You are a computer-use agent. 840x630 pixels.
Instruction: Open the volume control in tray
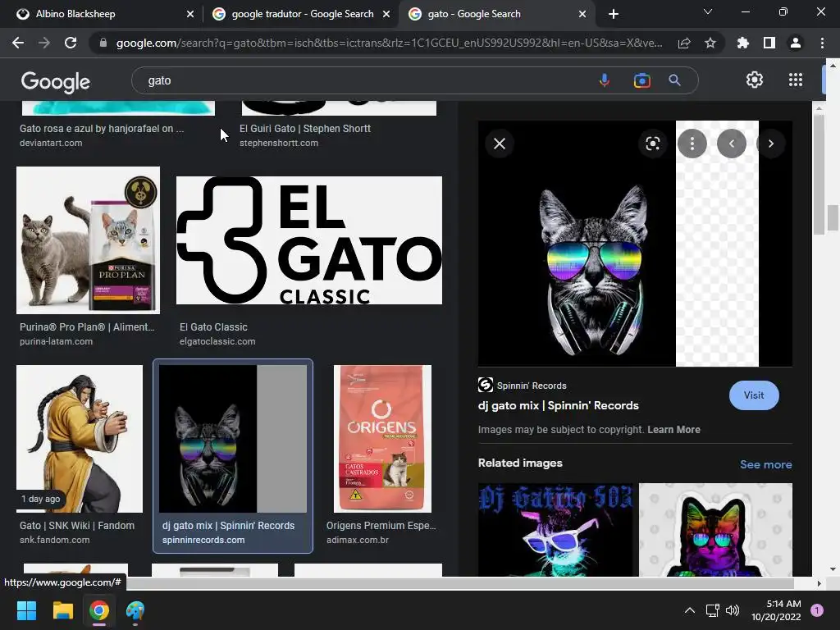733,610
